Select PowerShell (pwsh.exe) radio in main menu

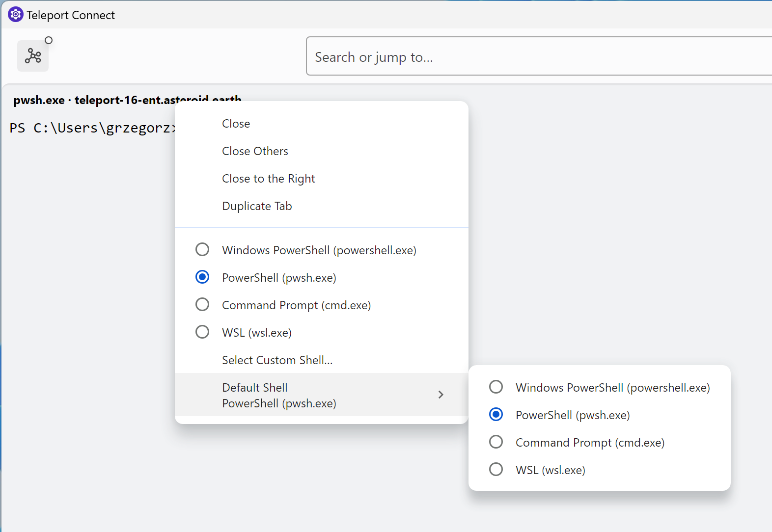click(202, 277)
